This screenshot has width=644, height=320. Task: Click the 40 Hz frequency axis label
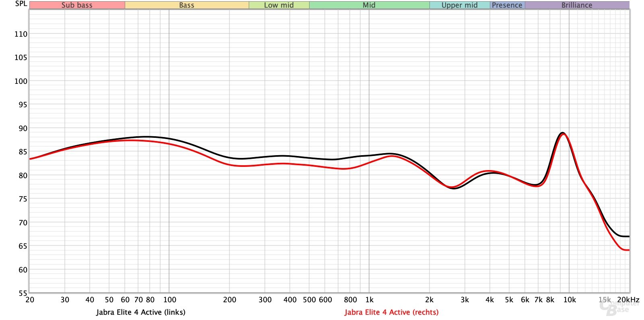tap(90, 299)
